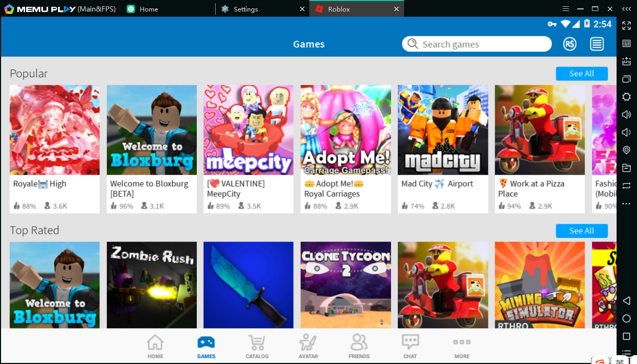
Task: Open the virtual location tool
Action: (x=626, y=150)
